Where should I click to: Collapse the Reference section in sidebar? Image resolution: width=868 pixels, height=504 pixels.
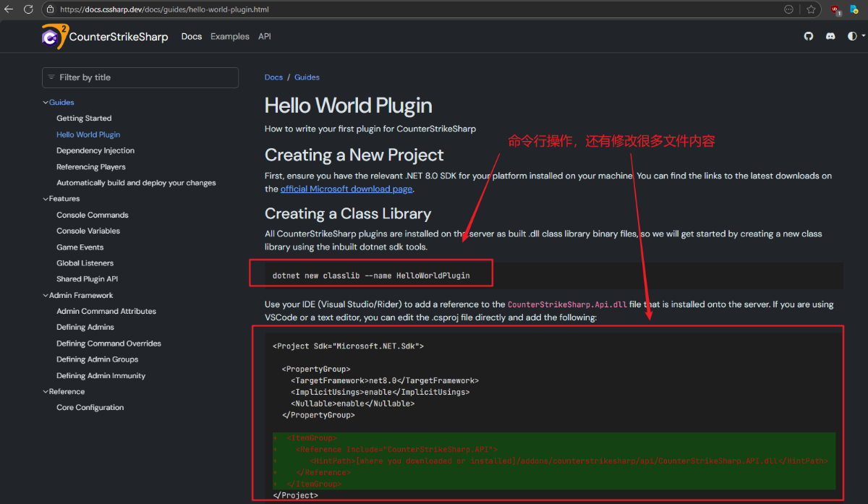[46, 392]
